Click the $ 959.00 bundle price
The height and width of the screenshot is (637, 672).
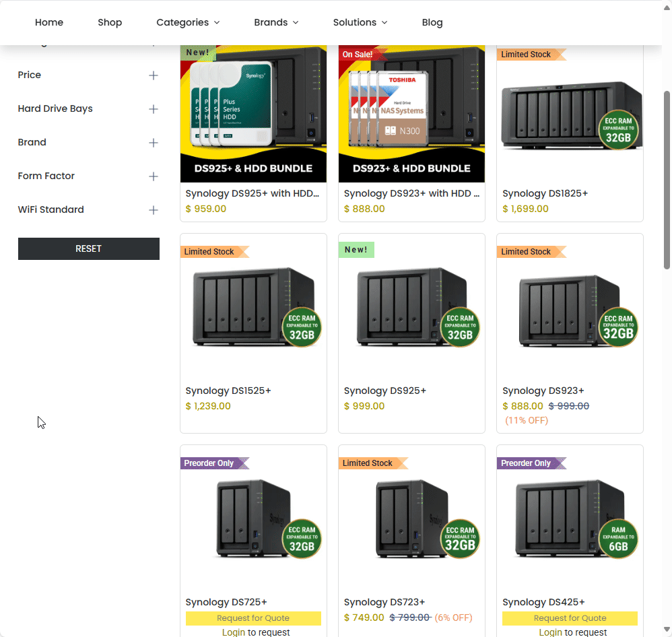(206, 209)
